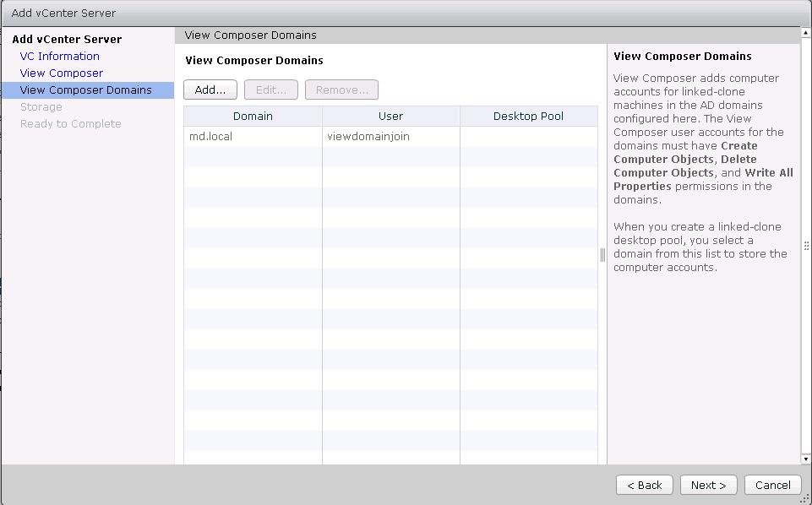The width and height of the screenshot is (812, 505).
Task: Select View Composer Domains in the sidebar
Action: (x=85, y=90)
